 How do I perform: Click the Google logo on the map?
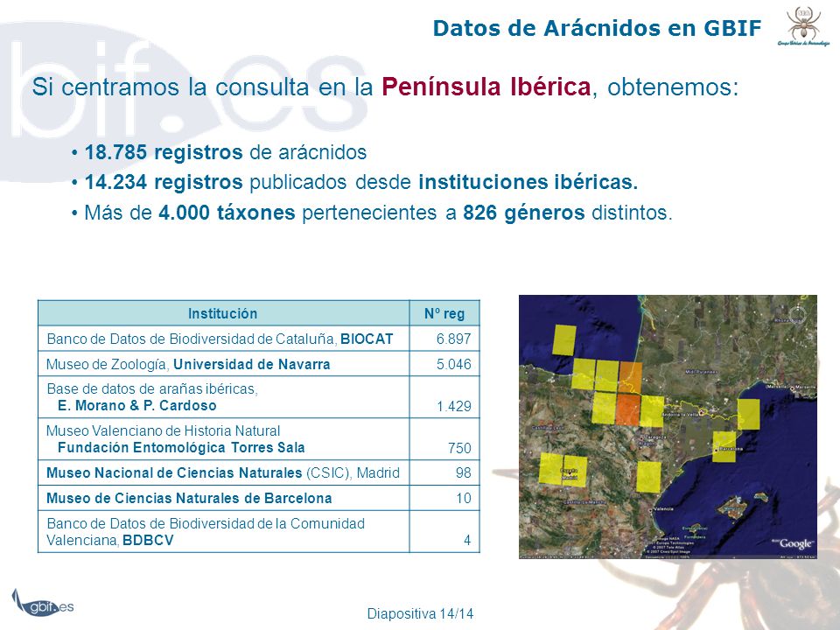(794, 543)
